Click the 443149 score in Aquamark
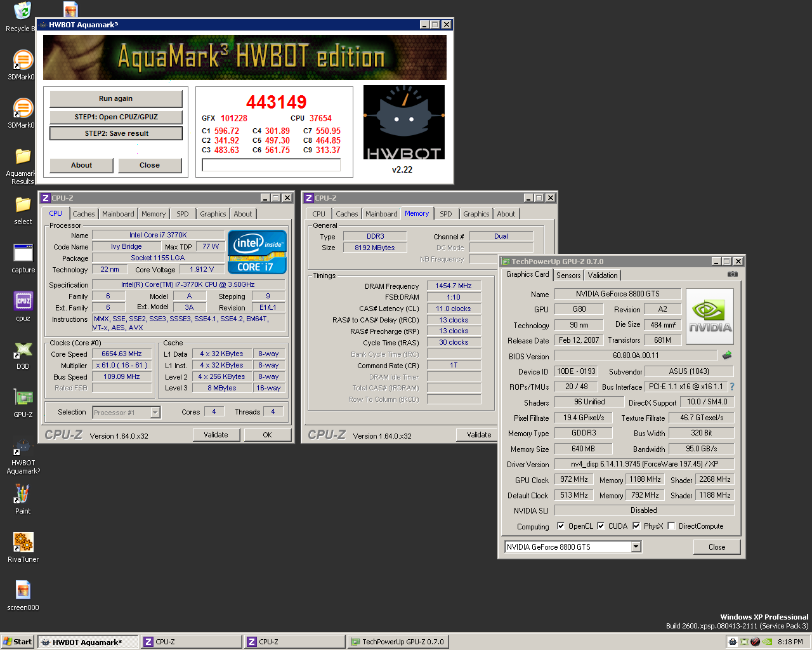Viewport: 812px width, 650px height. coord(276,102)
